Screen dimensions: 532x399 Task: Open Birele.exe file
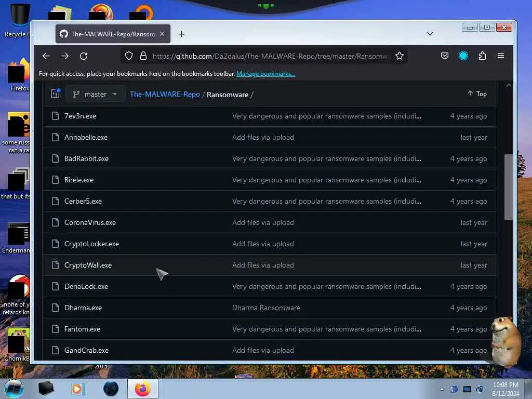click(79, 180)
